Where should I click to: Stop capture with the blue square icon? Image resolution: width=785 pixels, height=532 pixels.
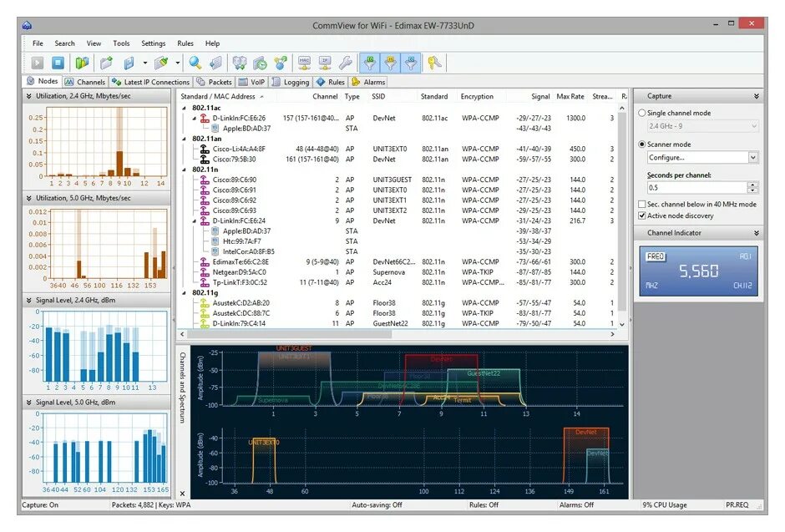click(58, 63)
